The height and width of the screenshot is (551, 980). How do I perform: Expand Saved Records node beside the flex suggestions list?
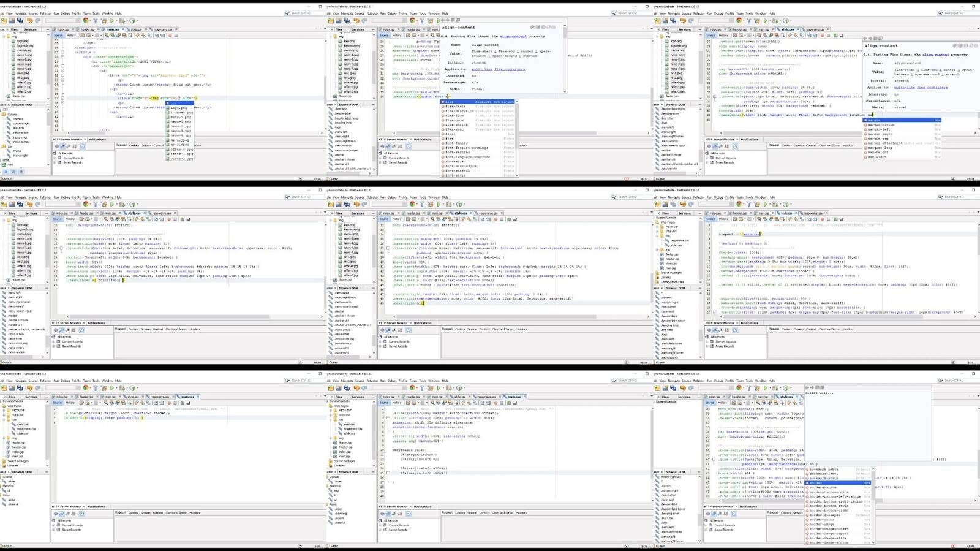380,162
